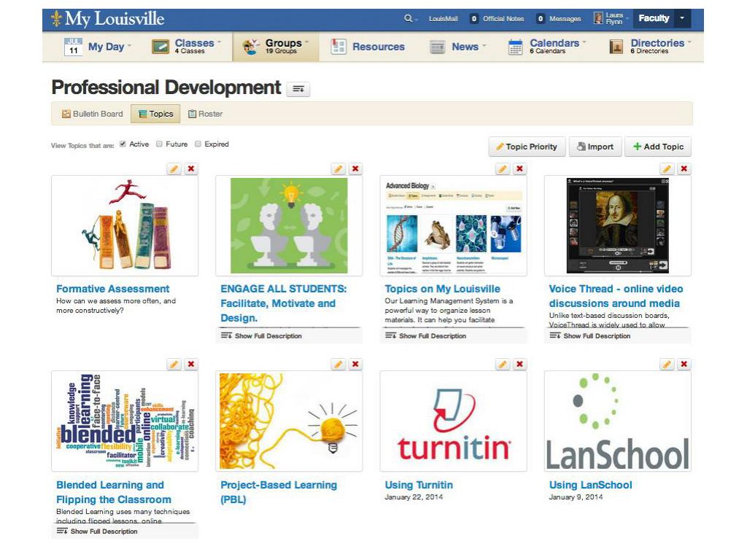
Task: Delete the Topics on My Louisville topic
Action: (519, 168)
